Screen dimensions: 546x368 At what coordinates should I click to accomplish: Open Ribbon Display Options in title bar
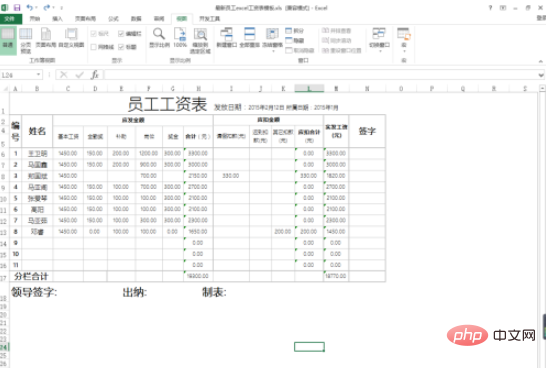(x=503, y=8)
